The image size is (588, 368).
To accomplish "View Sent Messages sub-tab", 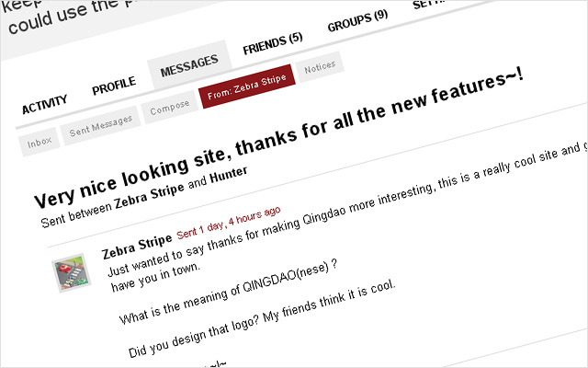I will pos(100,125).
